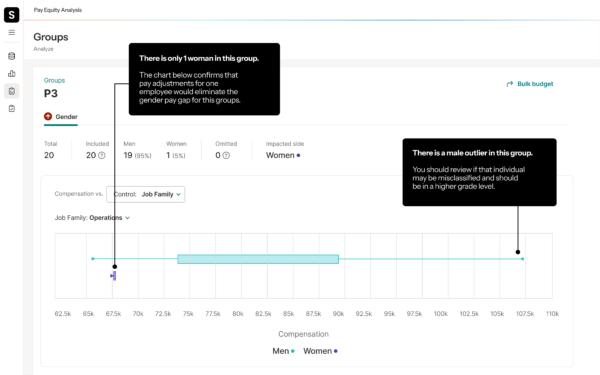Click the men's teal box plot bar
This screenshot has height=375, width=600.
tap(258, 259)
